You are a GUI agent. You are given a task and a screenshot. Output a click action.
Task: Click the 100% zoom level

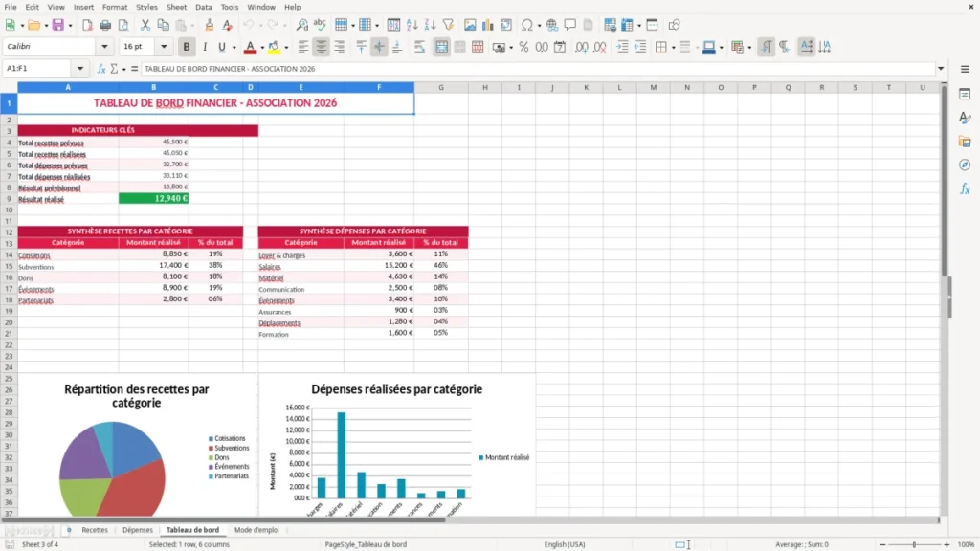pyautogui.click(x=967, y=544)
